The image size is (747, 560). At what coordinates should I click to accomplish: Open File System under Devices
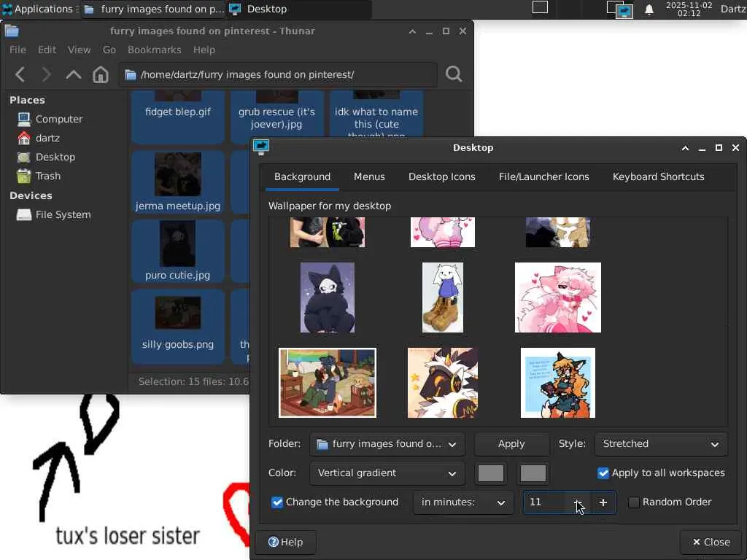click(x=53, y=215)
